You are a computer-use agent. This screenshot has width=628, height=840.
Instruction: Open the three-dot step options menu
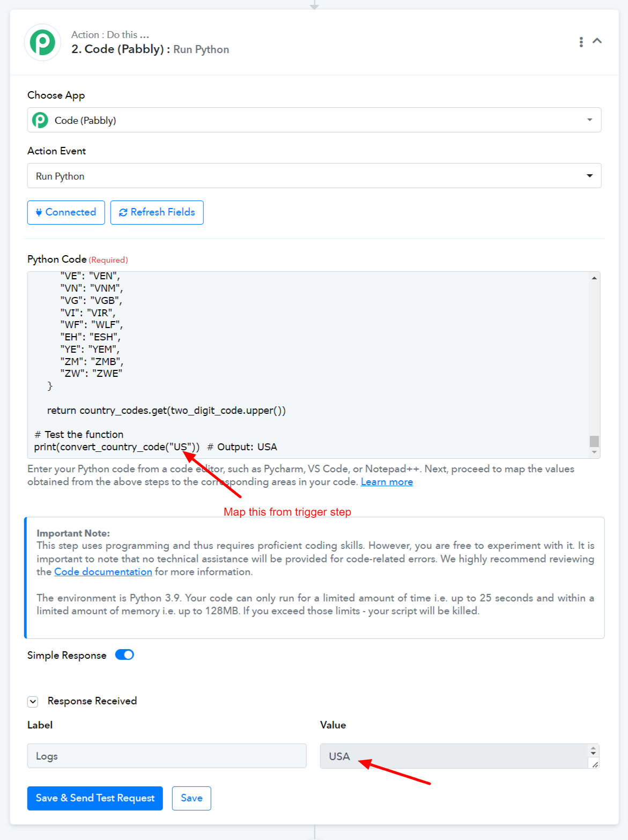tap(581, 42)
